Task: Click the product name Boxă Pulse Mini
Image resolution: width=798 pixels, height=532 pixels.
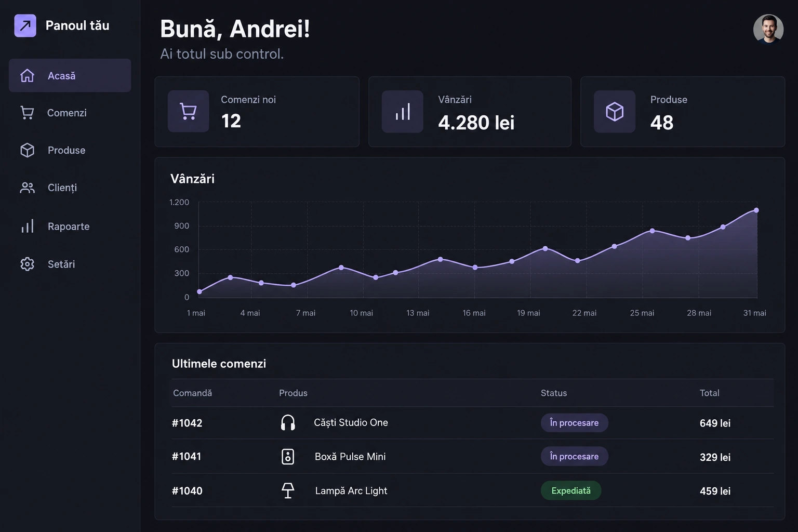Action: [350, 457]
